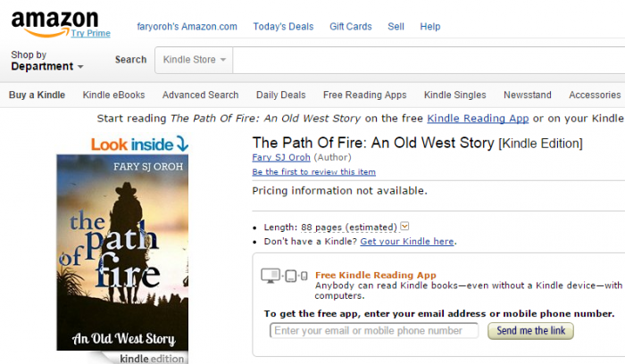Open Advanced Search
Image resolution: width=625 pixels, height=364 pixels.
point(200,95)
